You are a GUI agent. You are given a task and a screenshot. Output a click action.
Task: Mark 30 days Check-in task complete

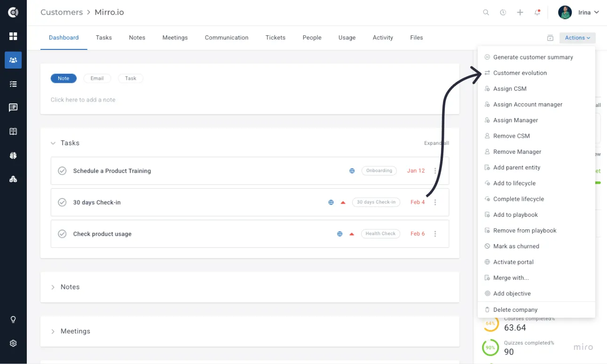(62, 202)
